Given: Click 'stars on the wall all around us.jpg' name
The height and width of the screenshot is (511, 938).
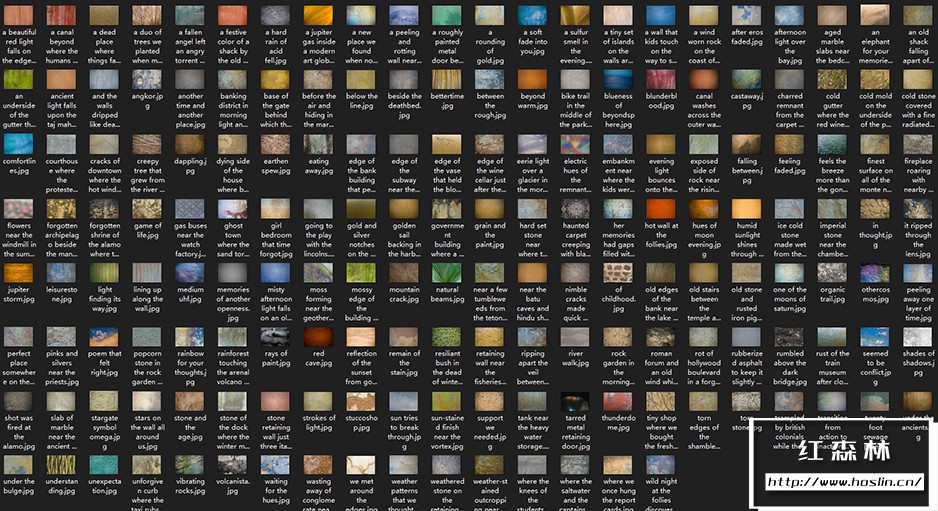Looking at the screenshot, I should point(147,432).
